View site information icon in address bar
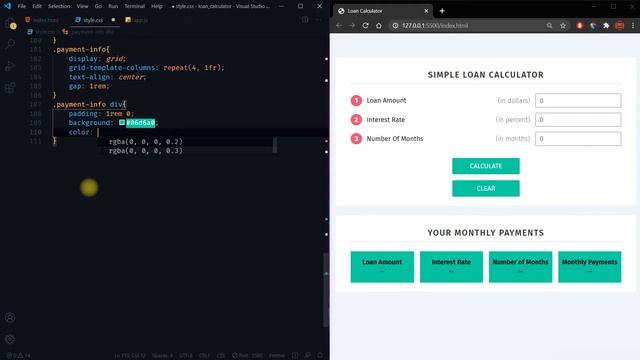Viewport: 640px width, 360px height. [395, 25]
